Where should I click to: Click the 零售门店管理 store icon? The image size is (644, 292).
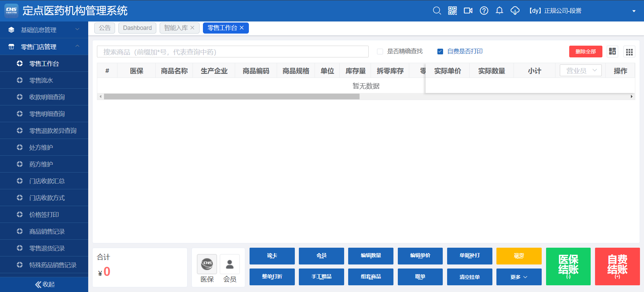point(11,47)
